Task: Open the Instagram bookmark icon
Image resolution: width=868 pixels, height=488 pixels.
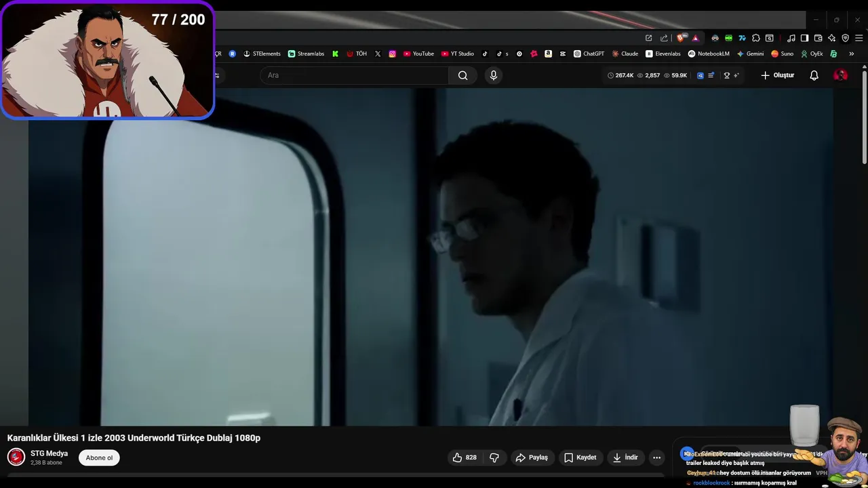Action: (392, 54)
